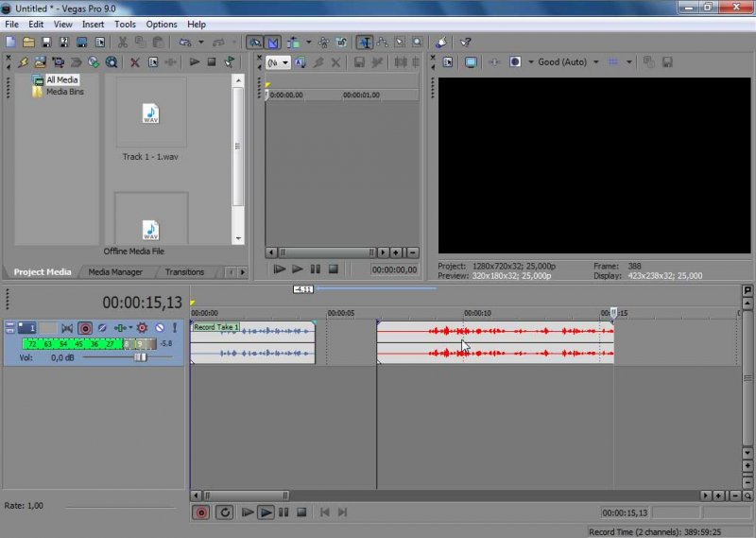Solo audio Track 1
This screenshot has height=538, width=756.
click(174, 328)
